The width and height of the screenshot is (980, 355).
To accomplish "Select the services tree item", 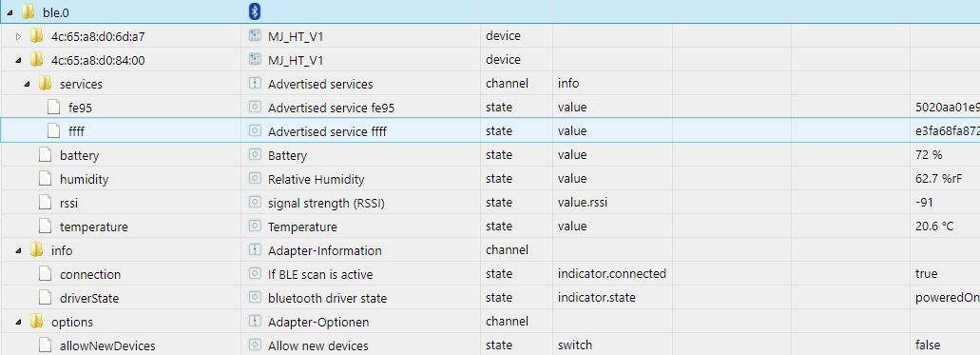I will [x=81, y=84].
